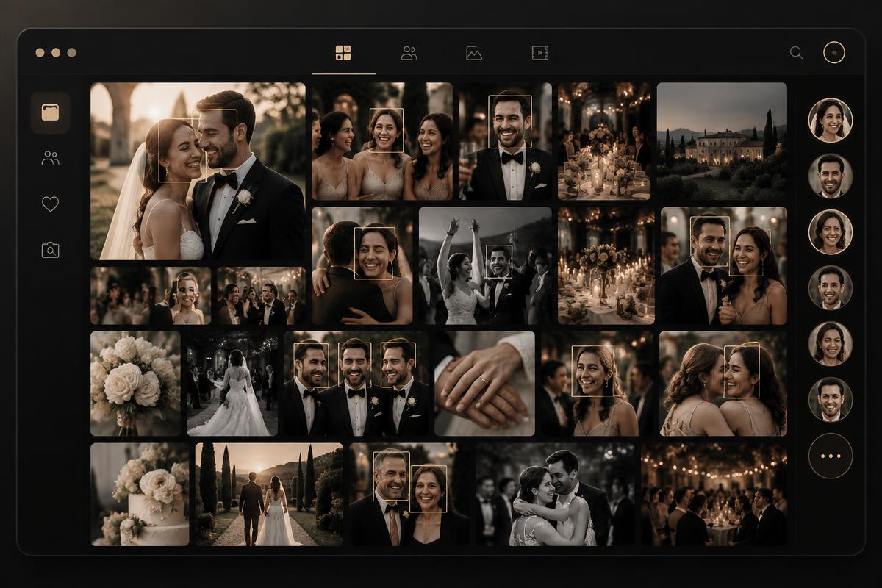Open woman hugging man in suit photo
The height and width of the screenshot is (588, 882).
coord(362,265)
